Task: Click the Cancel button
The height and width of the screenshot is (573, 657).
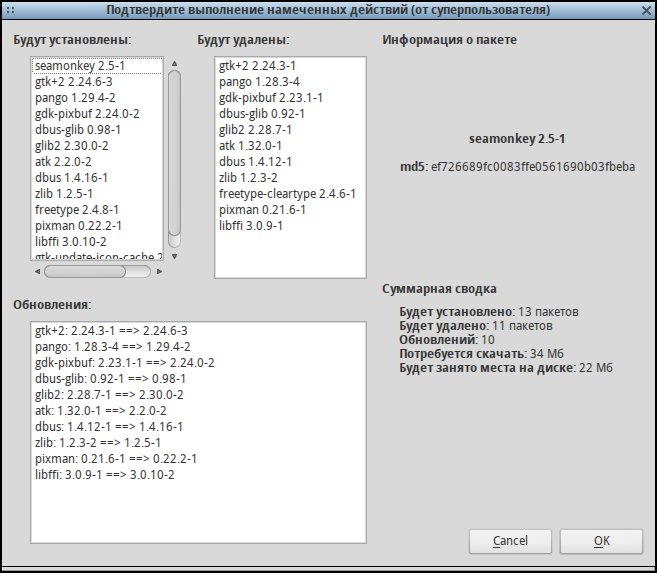Action: pyautogui.click(x=510, y=541)
